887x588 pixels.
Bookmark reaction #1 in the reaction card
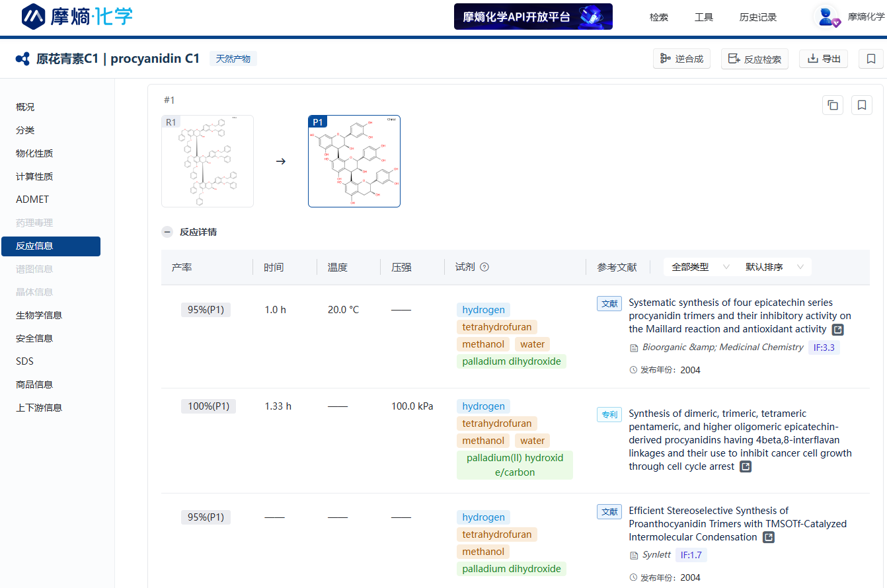pyautogui.click(x=862, y=105)
